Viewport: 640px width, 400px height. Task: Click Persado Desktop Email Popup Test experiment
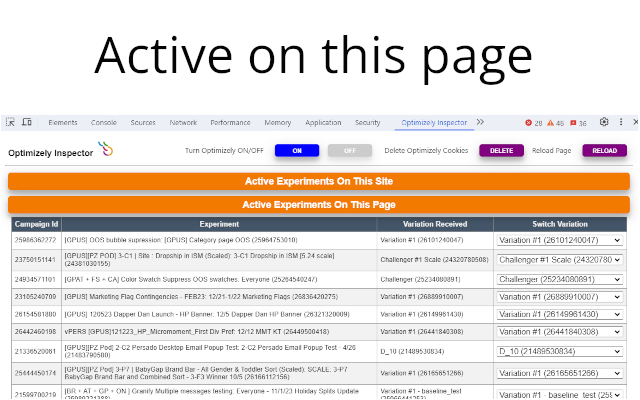210,351
